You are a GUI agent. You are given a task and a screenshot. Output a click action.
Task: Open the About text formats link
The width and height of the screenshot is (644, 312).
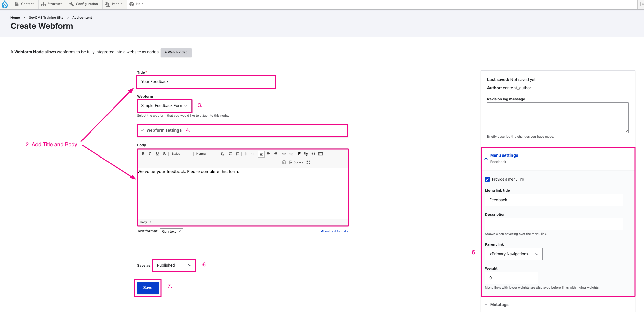click(334, 231)
